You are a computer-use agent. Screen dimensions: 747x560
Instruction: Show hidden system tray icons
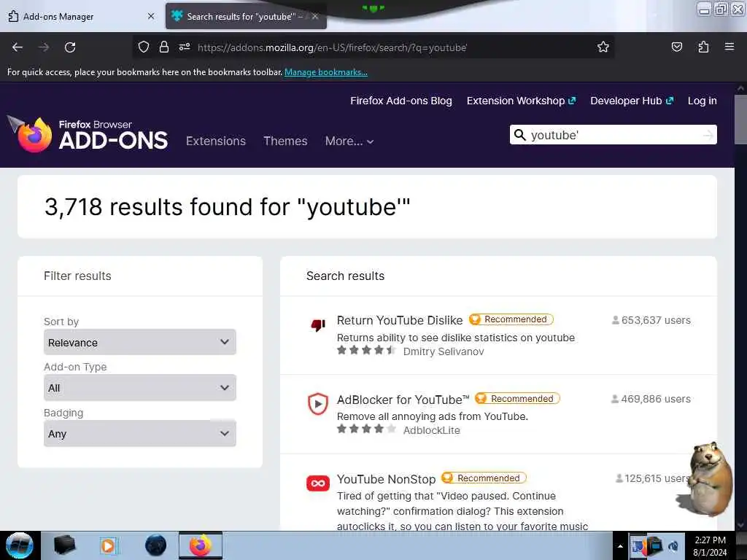tap(620, 546)
